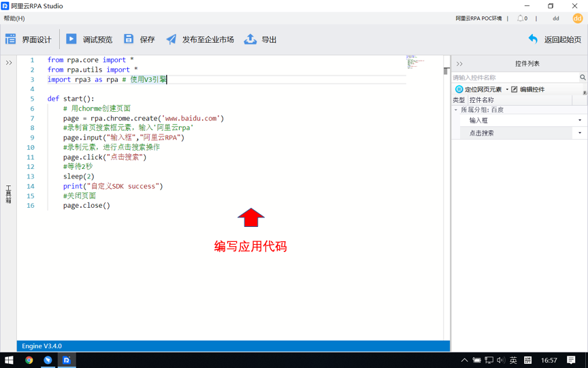
Task: Toggle the 英 input language indicator
Action: tap(513, 360)
